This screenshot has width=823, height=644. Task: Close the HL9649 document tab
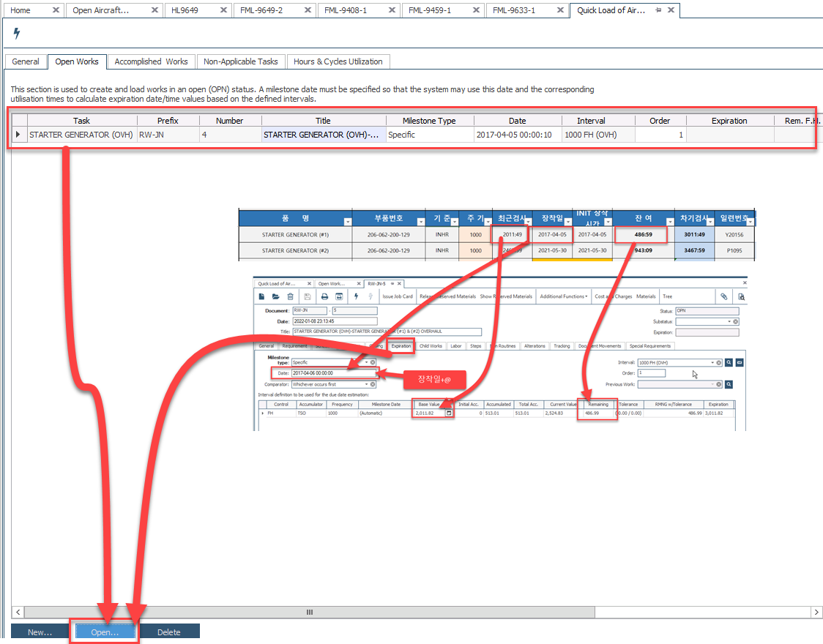[x=223, y=11]
